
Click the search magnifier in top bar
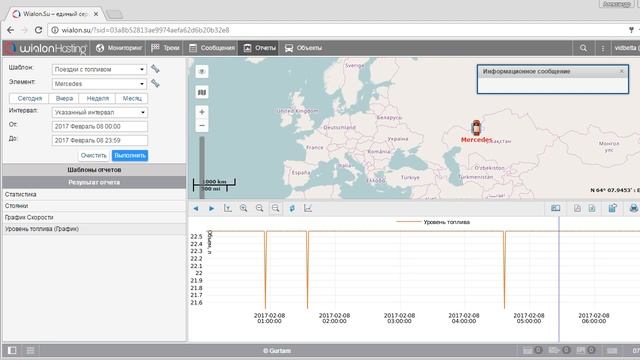(583, 48)
